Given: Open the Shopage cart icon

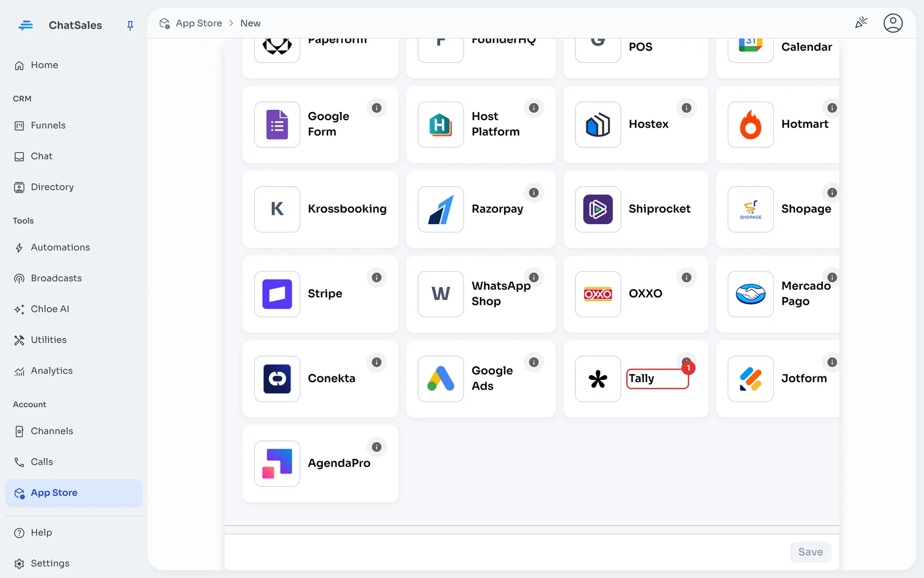Looking at the screenshot, I should tap(750, 209).
